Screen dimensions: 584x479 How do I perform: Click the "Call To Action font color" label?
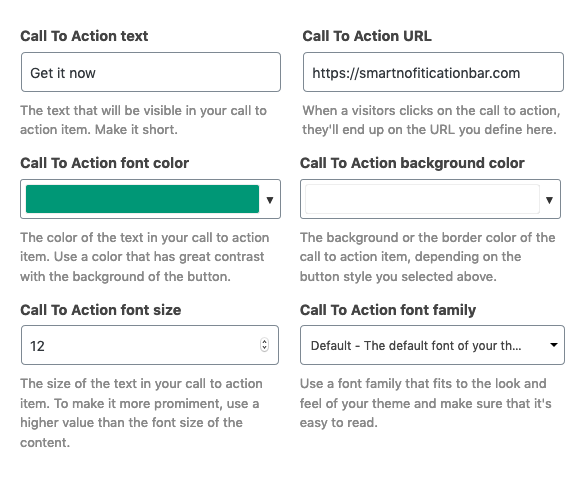105,163
